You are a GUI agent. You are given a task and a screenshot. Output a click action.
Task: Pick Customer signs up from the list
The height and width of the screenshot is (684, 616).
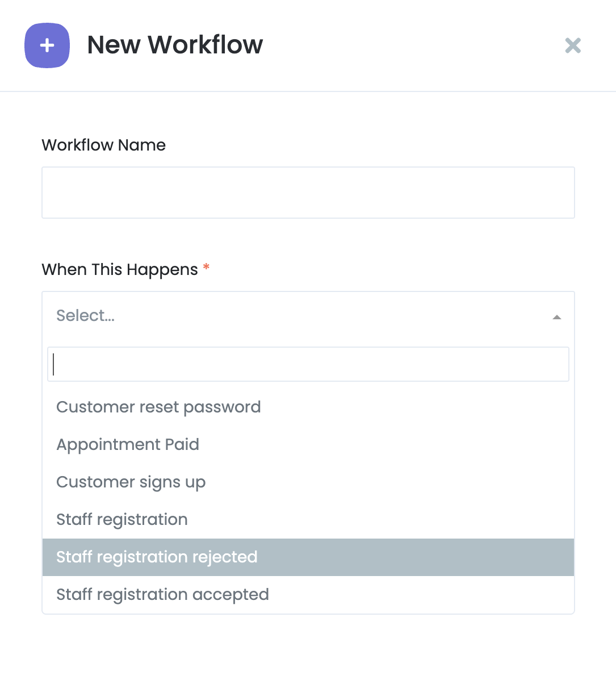[x=131, y=482]
